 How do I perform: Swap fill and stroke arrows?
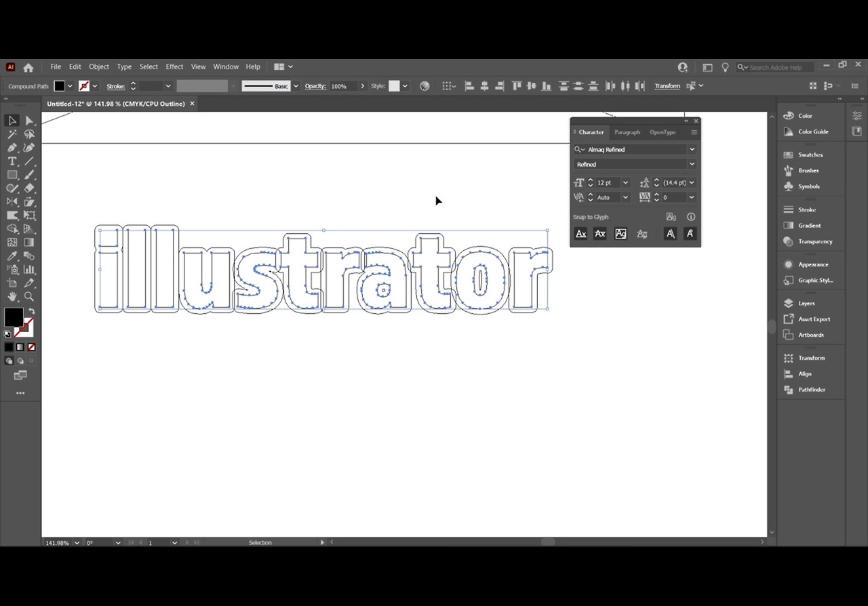click(x=31, y=311)
